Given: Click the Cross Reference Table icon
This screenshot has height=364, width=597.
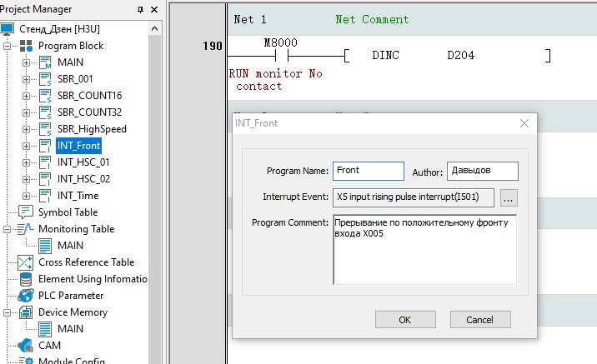Looking at the screenshot, I should tap(26, 262).
